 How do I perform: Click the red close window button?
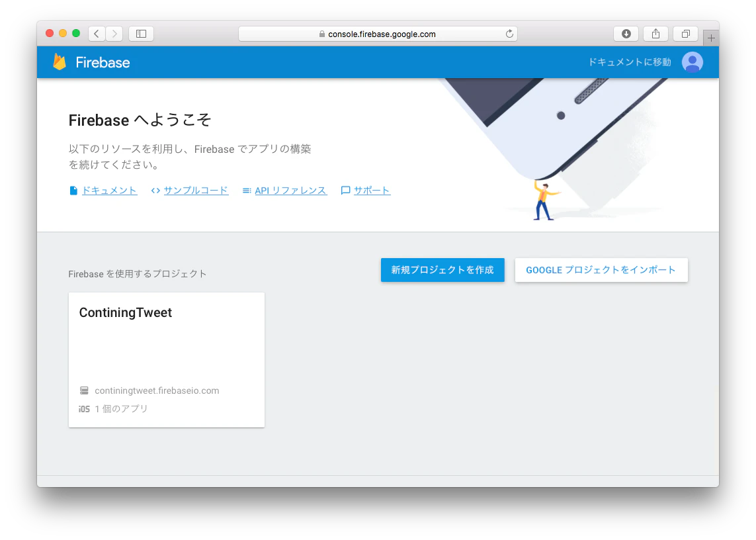pyautogui.click(x=50, y=33)
